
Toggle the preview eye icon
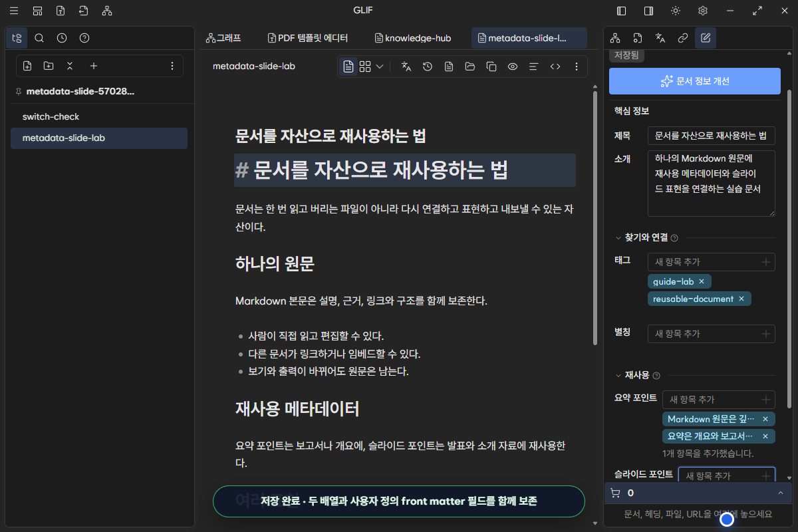click(x=513, y=66)
